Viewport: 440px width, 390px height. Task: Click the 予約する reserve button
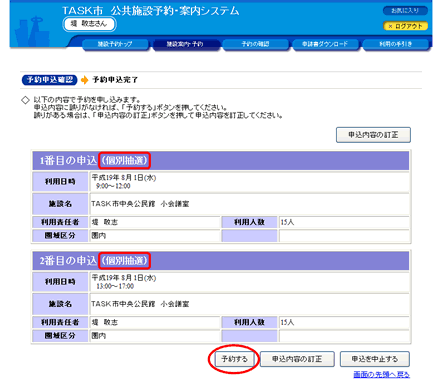(234, 359)
